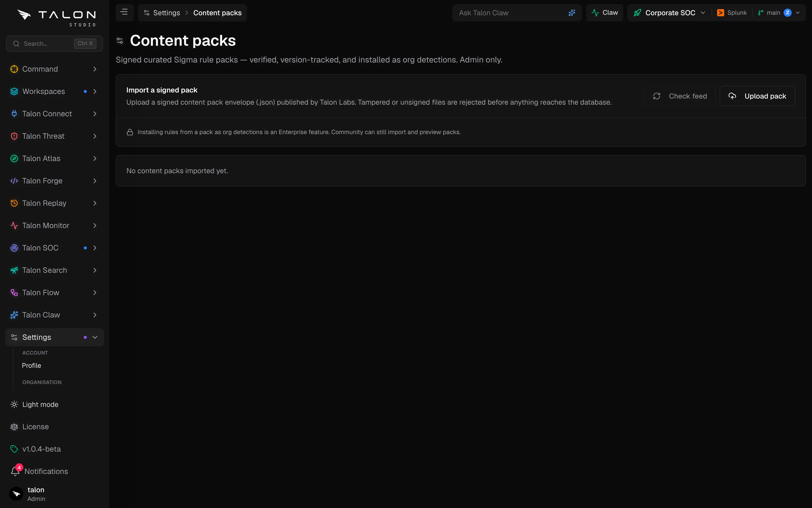Open the Talon Claw menu item
Image resolution: width=812 pixels, height=508 pixels.
point(54,315)
